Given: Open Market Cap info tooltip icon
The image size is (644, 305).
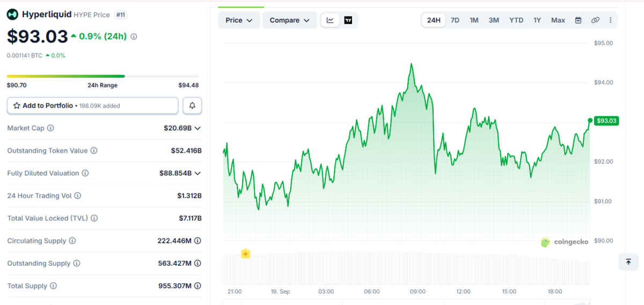Looking at the screenshot, I should pyautogui.click(x=50, y=128).
